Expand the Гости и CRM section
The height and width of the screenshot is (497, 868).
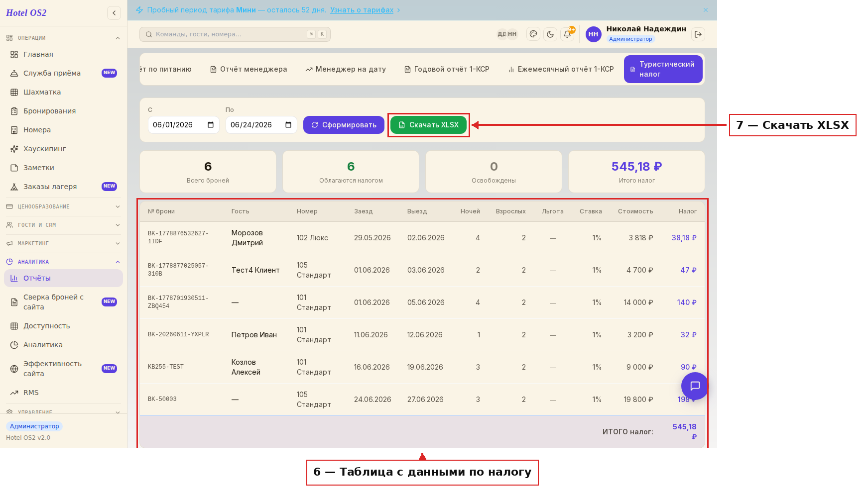click(x=63, y=225)
